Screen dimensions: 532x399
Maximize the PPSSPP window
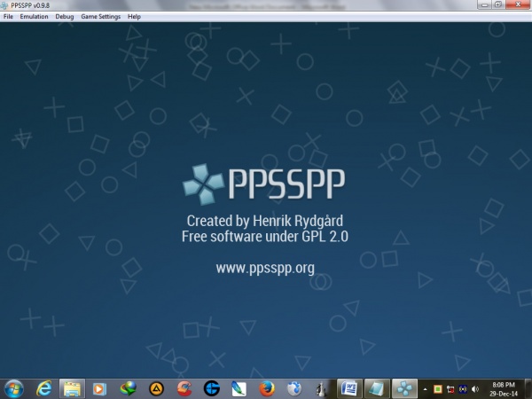498,4
